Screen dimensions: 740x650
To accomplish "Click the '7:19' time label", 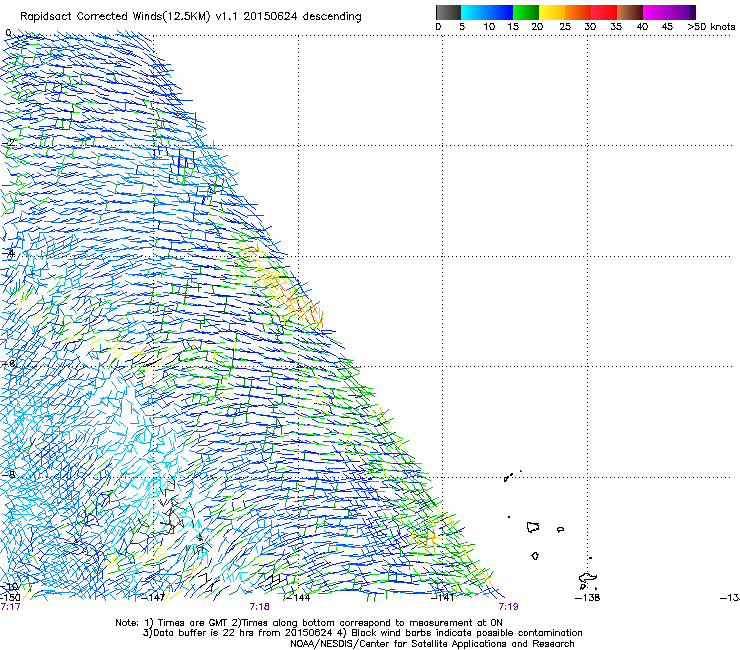I will coord(508,607).
